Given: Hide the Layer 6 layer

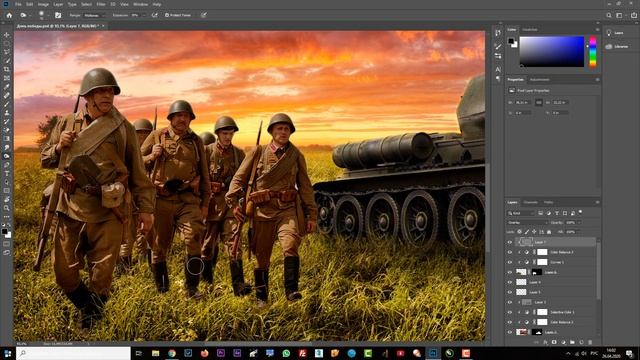Looking at the screenshot, I should 509,272.
